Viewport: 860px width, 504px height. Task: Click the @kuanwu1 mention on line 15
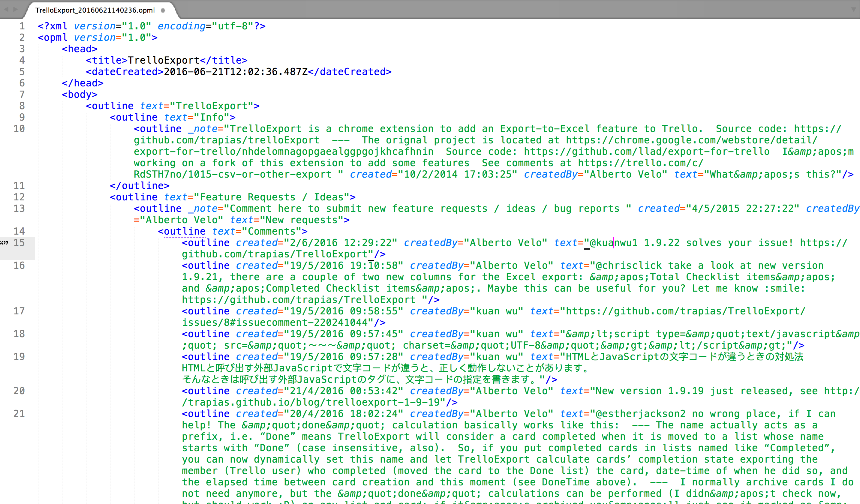click(x=614, y=243)
